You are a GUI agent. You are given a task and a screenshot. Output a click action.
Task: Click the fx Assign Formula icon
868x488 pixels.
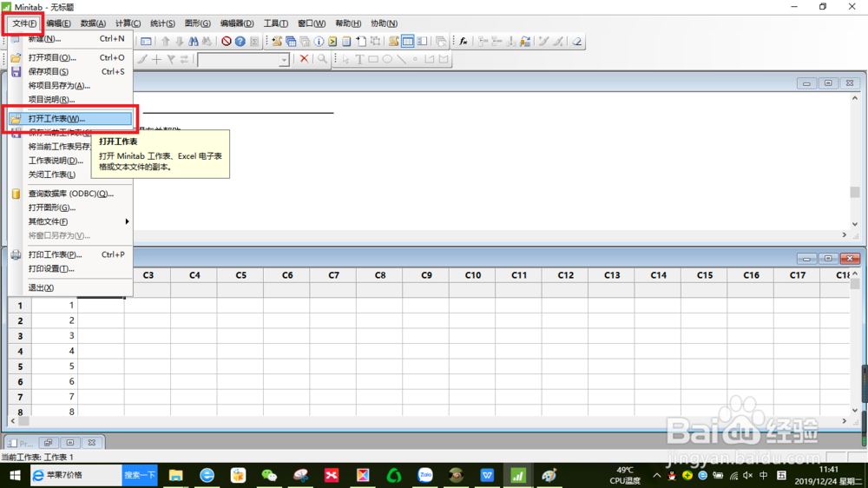click(x=464, y=42)
